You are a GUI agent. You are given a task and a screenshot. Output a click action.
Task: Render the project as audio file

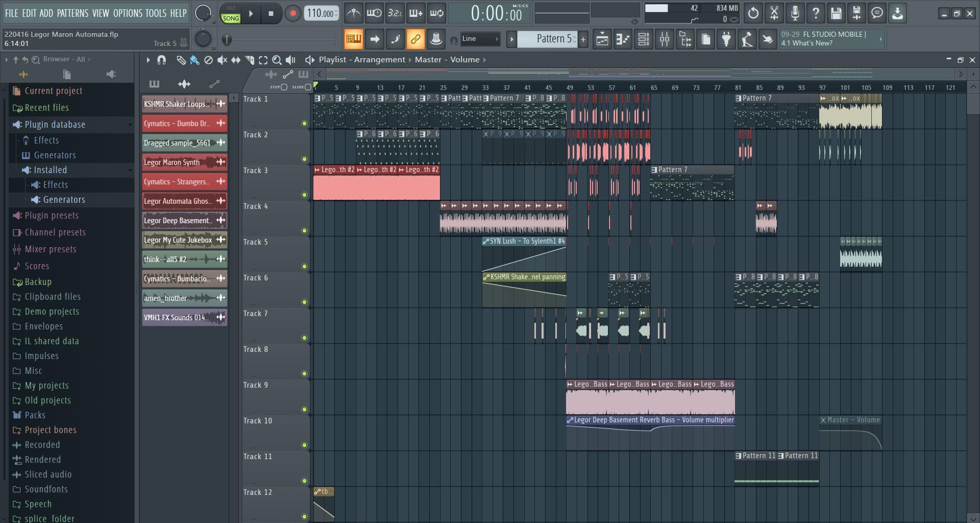[x=856, y=13]
